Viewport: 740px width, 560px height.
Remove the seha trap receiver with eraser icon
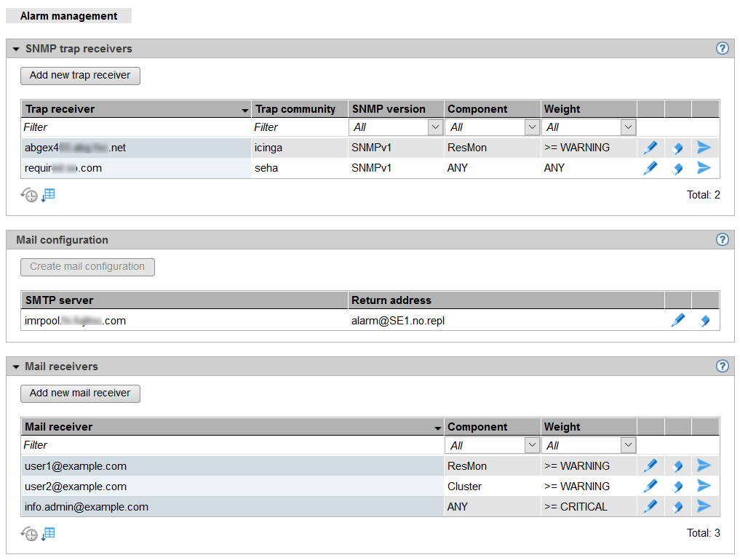(x=677, y=168)
